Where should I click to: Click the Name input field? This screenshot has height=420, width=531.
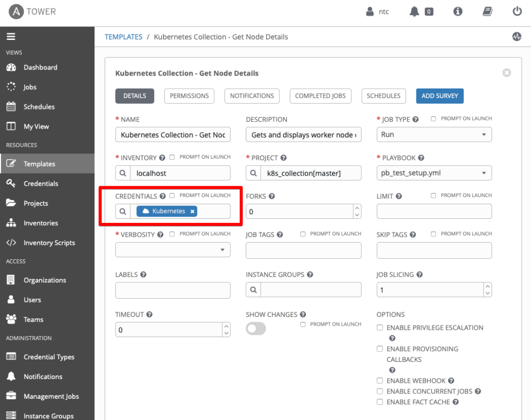[173, 134]
